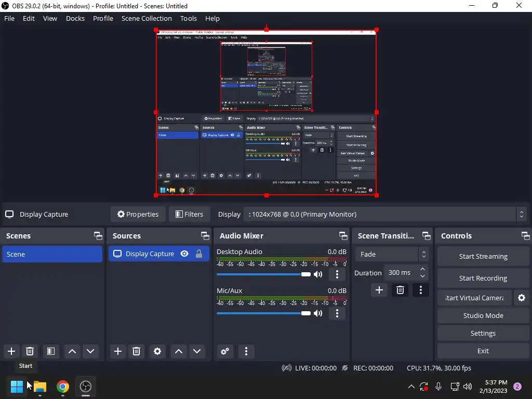Open virtual camera settings gear
Viewport: 532px width, 399px height.
[522, 298]
